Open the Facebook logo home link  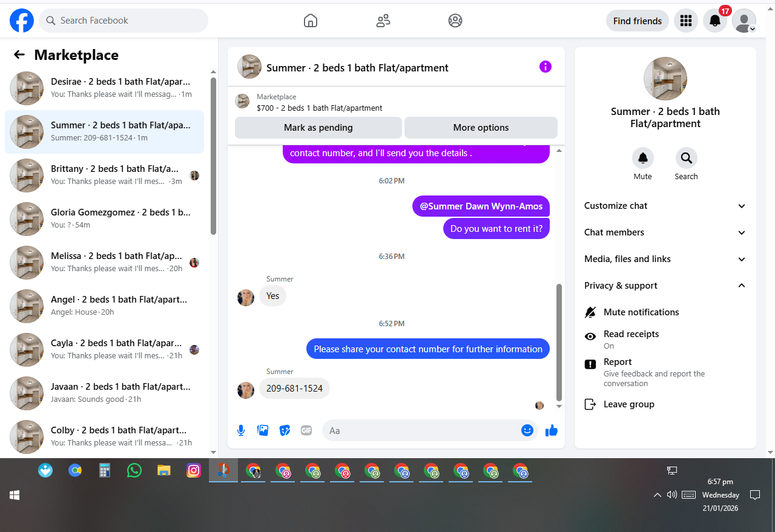tap(22, 21)
